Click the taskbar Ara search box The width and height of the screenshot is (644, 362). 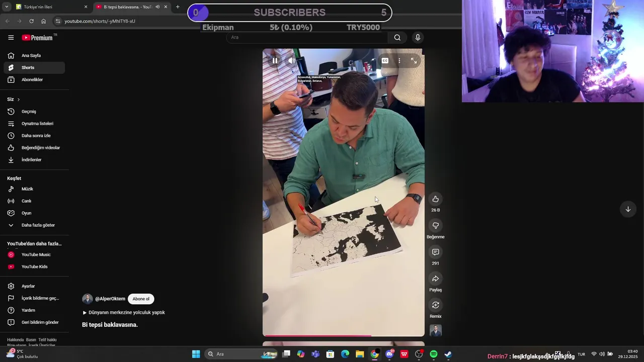[x=242, y=354]
